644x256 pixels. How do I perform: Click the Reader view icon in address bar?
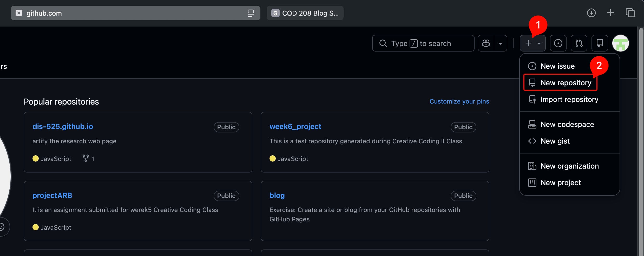point(251,13)
